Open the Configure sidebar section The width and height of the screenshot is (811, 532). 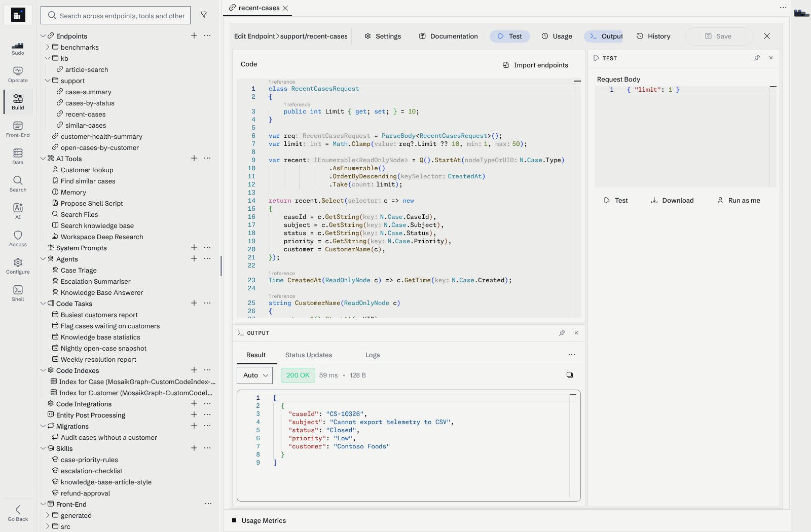tap(18, 266)
